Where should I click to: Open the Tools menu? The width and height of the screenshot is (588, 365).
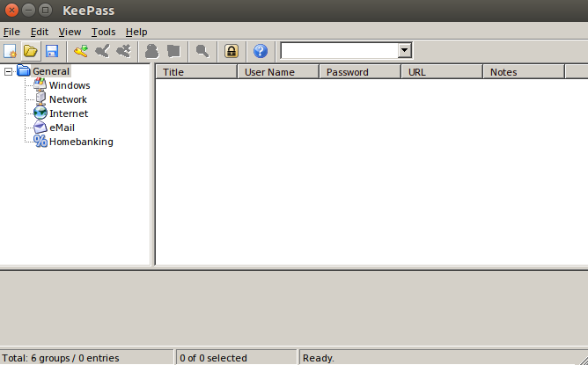click(104, 32)
